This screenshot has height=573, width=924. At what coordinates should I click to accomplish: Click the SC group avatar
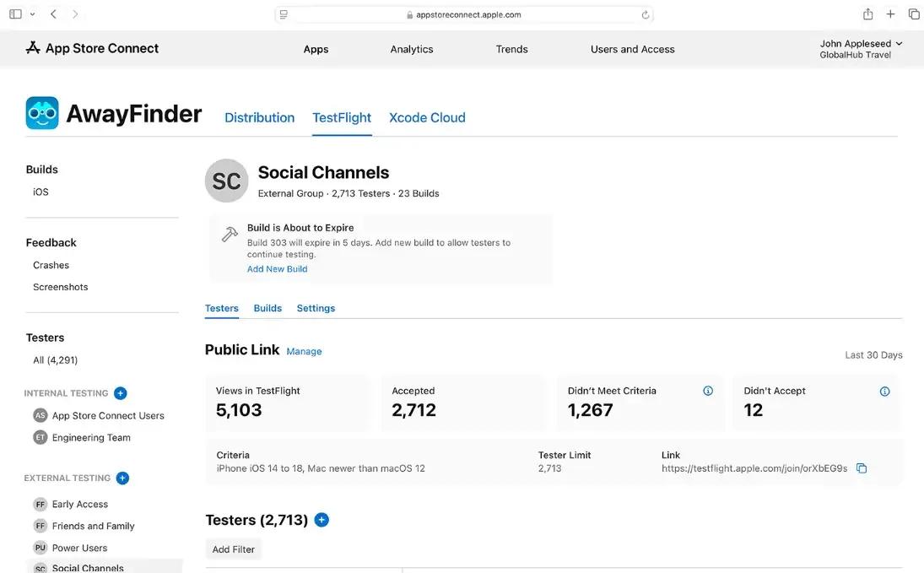tap(226, 181)
